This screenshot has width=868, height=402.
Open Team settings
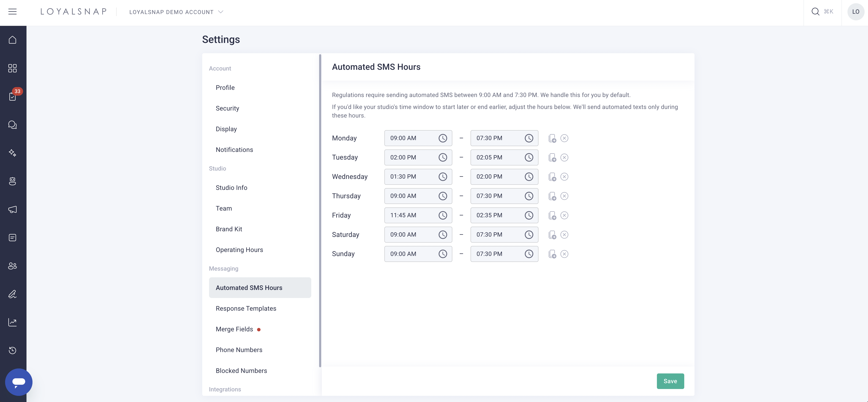point(260,208)
